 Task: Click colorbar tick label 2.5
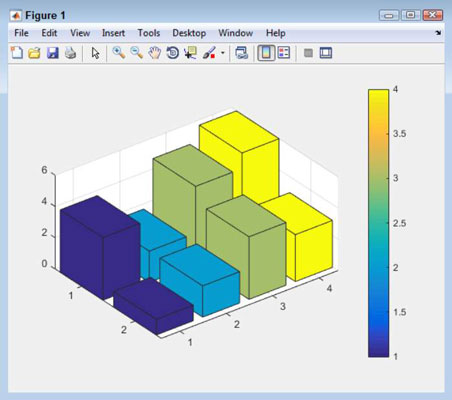[x=399, y=223]
